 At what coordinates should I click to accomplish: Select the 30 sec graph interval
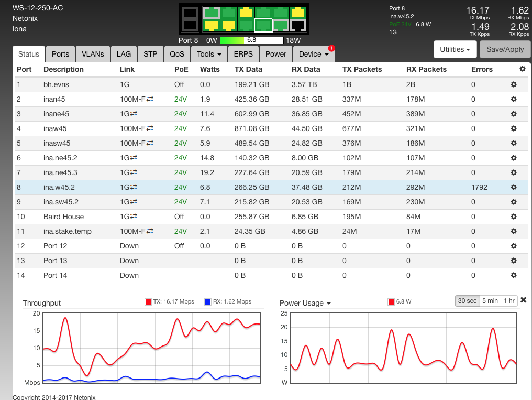tap(467, 301)
